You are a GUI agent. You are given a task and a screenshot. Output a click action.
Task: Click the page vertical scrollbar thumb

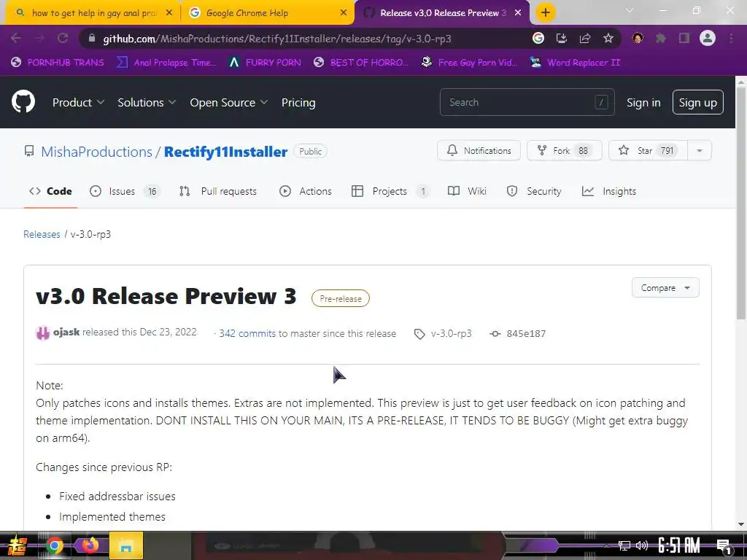[741, 203]
